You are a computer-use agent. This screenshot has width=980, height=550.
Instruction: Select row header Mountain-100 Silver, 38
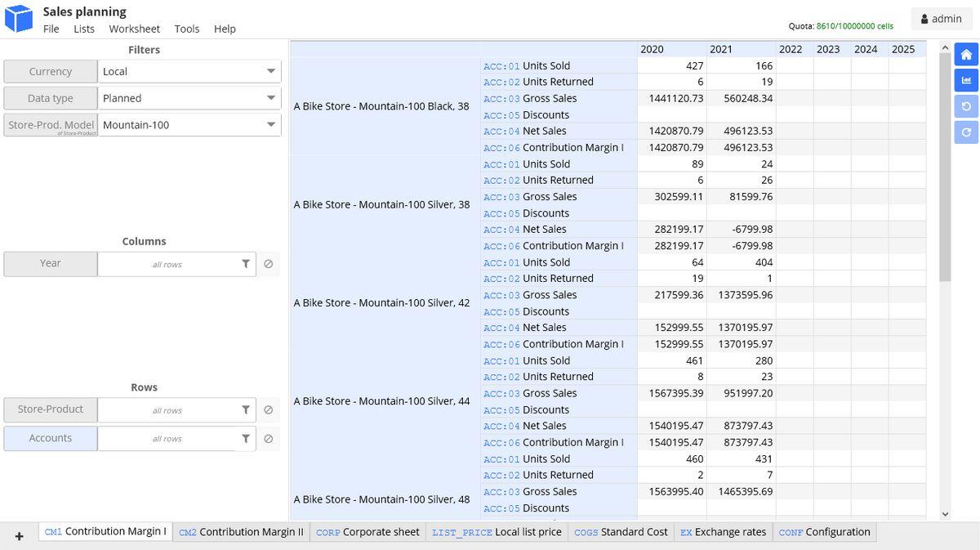pos(385,204)
